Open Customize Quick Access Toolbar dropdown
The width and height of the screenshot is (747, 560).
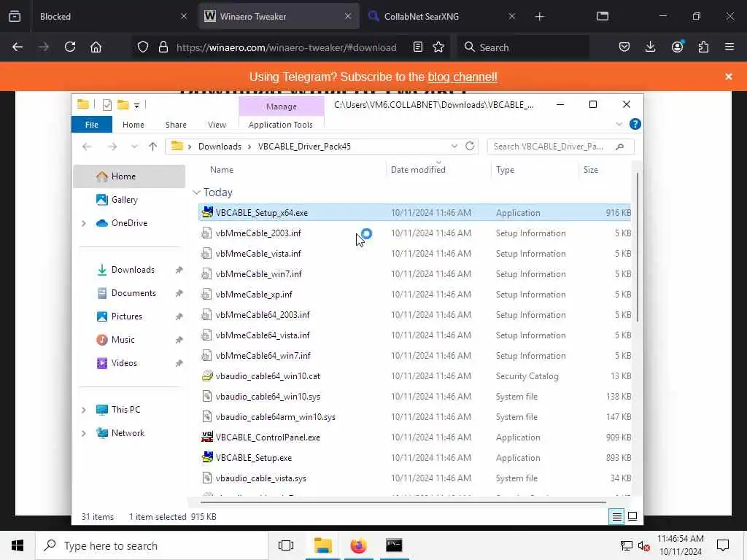point(136,105)
